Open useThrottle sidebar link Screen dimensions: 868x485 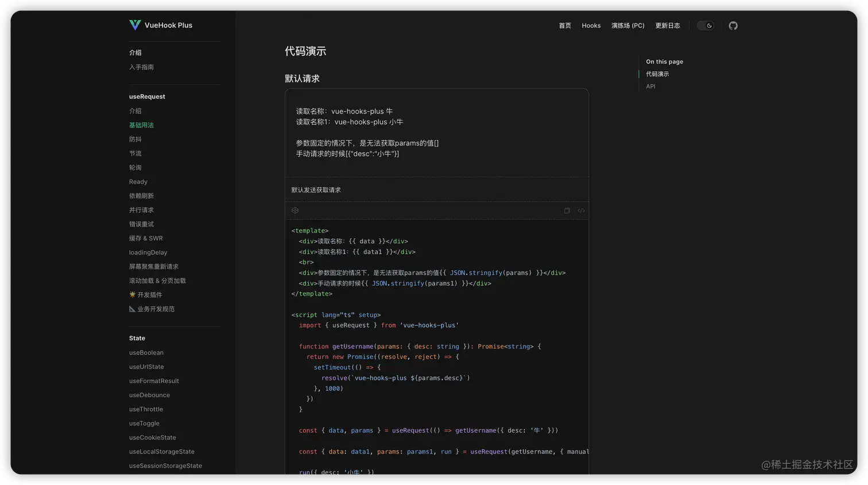click(x=146, y=409)
